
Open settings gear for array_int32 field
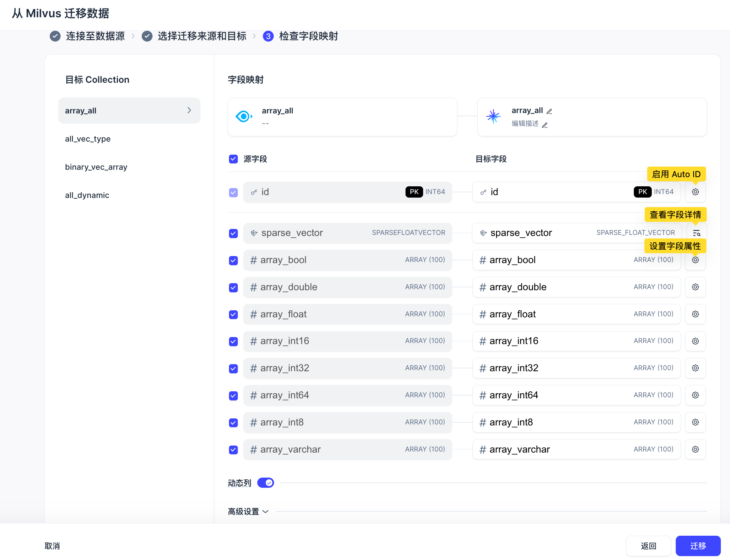tap(695, 368)
